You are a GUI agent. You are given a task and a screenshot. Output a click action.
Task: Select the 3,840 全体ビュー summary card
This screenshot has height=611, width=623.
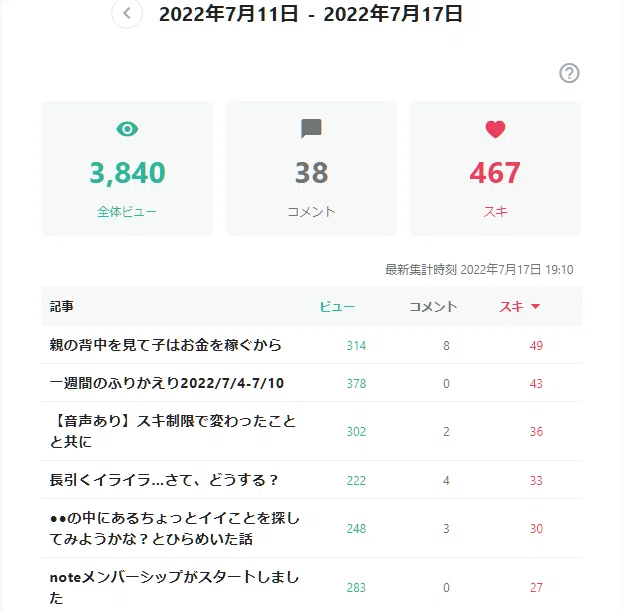click(128, 168)
